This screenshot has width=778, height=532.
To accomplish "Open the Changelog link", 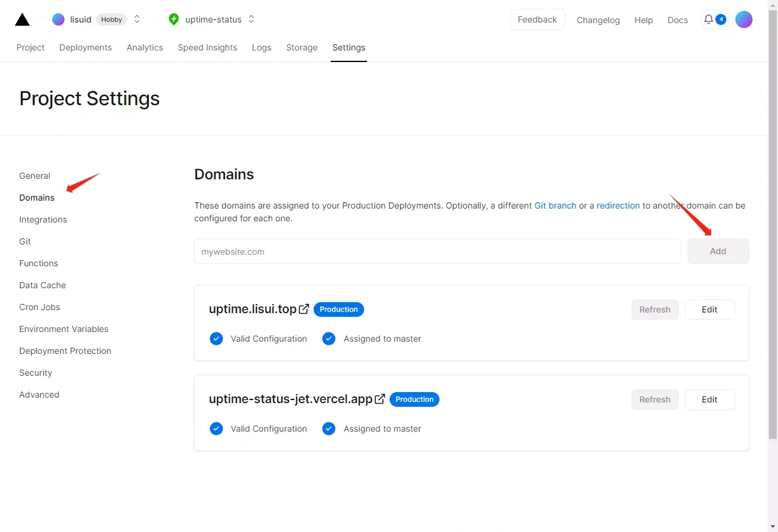I will (x=598, y=20).
